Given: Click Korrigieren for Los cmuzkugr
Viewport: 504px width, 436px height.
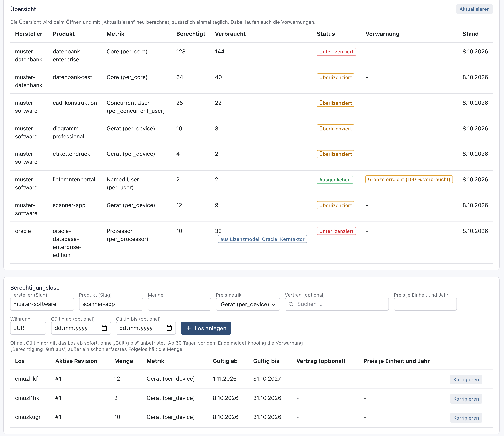Looking at the screenshot, I should [x=466, y=418].
